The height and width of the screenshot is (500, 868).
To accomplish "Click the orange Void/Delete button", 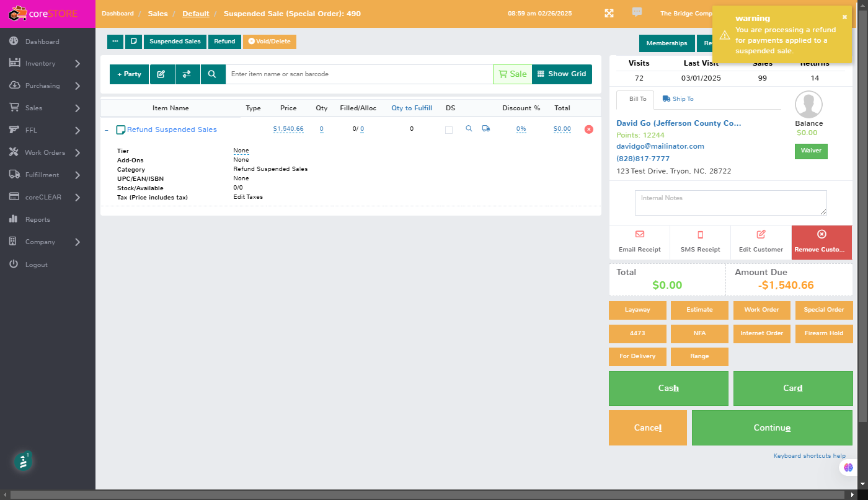I will click(x=270, y=42).
